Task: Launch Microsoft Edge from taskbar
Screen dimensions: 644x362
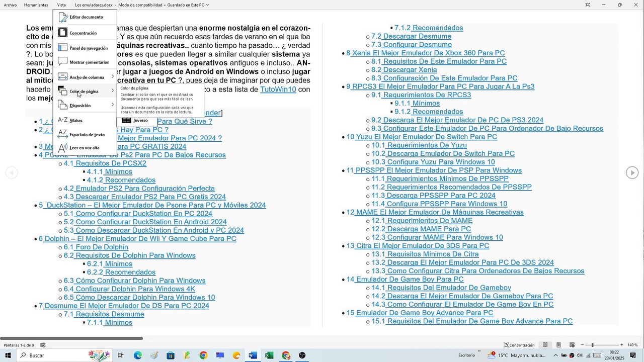Action: coord(138,355)
